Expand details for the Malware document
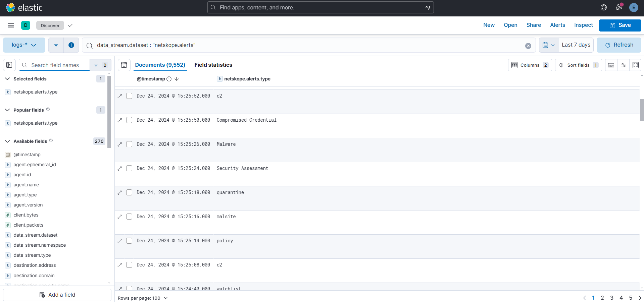 click(120, 144)
